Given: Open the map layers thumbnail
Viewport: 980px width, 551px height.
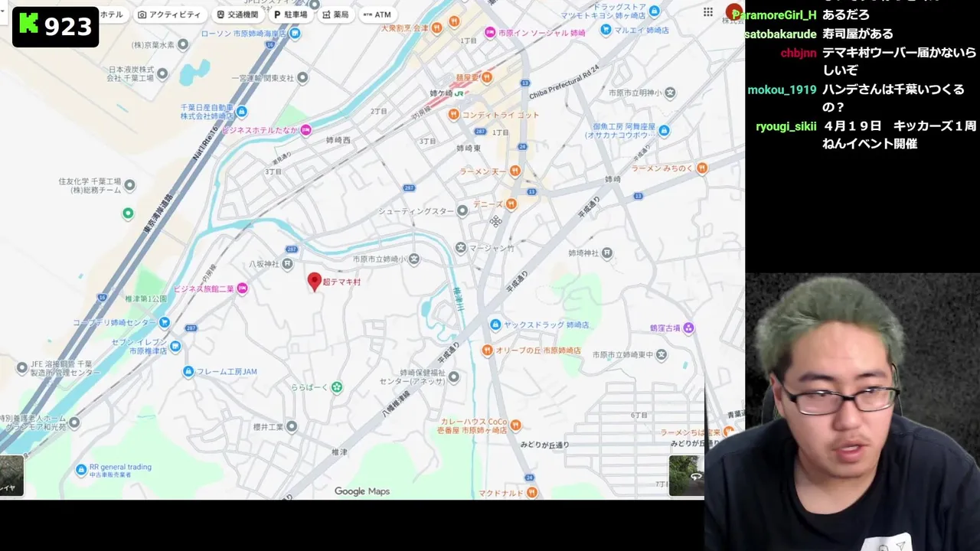Looking at the screenshot, I should point(11,475).
